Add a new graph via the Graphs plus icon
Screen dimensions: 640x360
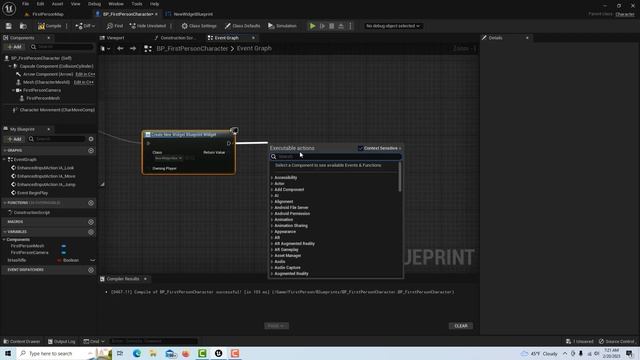pyautogui.click(x=91, y=151)
